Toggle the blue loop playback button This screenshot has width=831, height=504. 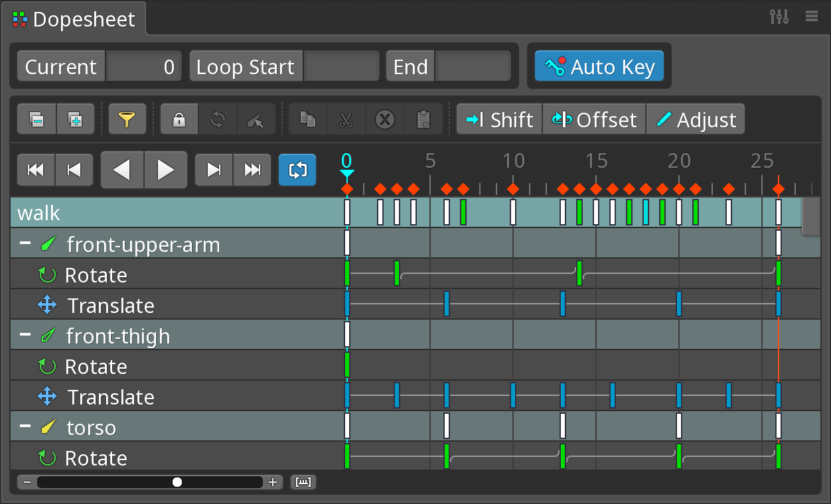point(297,170)
